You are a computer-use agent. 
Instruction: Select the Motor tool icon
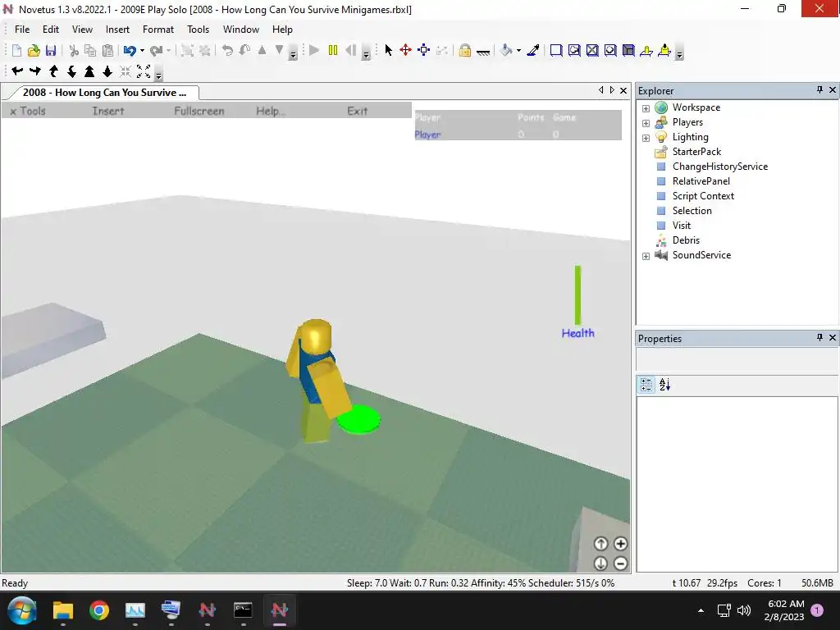664,50
